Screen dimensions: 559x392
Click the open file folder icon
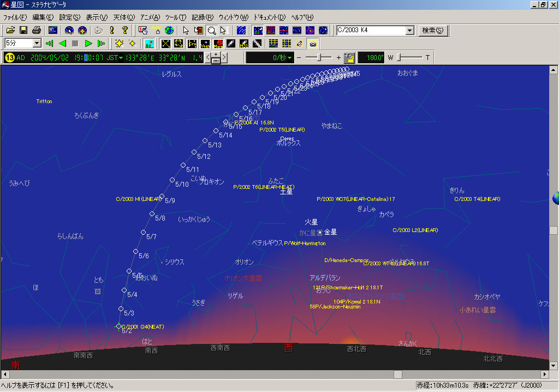[11, 31]
